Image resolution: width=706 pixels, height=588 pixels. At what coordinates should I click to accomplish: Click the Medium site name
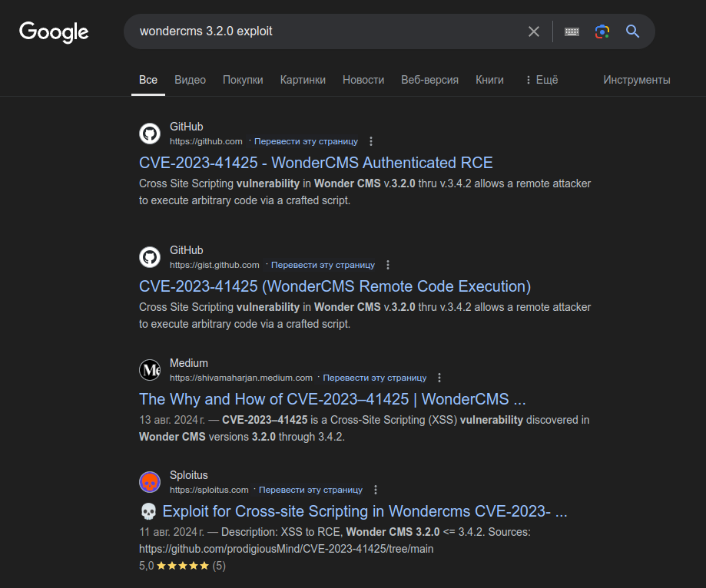pos(189,363)
